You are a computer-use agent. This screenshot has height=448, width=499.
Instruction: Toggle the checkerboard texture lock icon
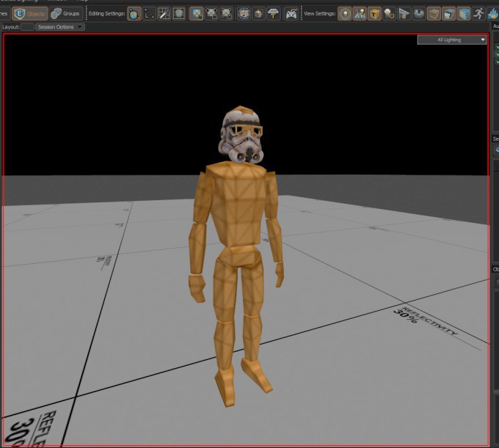tap(197, 14)
